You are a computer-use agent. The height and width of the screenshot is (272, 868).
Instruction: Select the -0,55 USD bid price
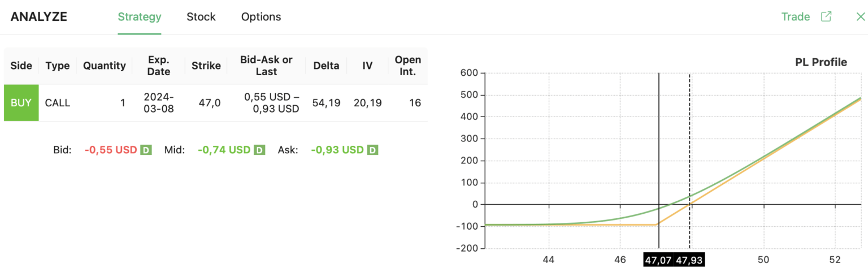pos(111,150)
